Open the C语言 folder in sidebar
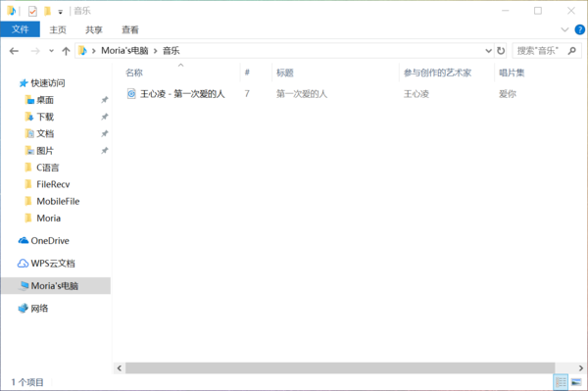The height and width of the screenshot is (391, 588). (47, 168)
